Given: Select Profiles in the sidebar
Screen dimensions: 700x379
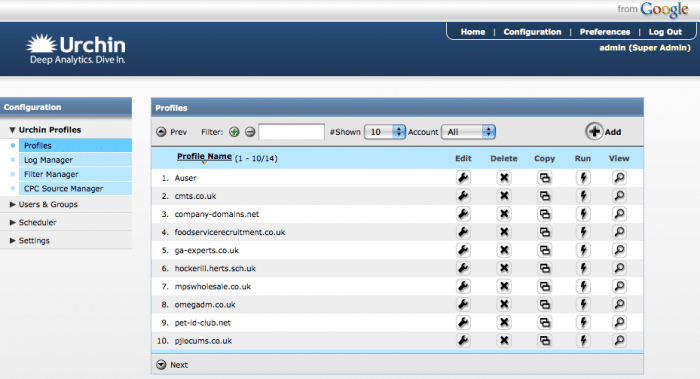Looking at the screenshot, I should tap(75, 146).
